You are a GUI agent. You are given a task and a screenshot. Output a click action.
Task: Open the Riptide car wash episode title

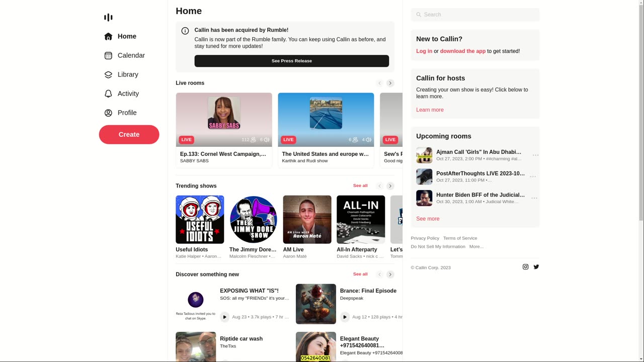pyautogui.click(x=241, y=339)
